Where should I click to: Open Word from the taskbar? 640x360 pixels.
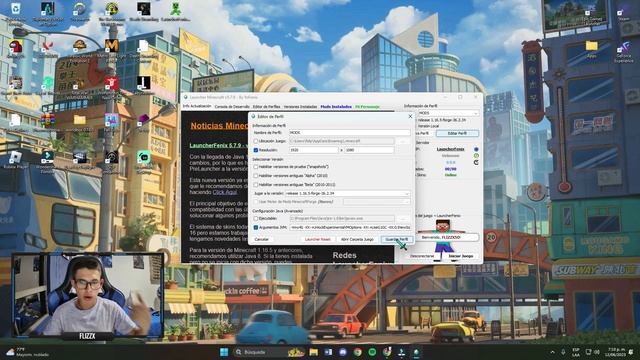pos(328,352)
